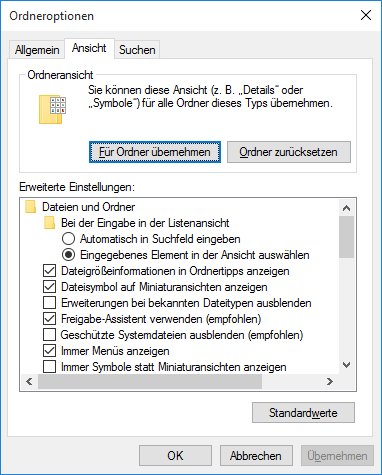Image resolution: width=382 pixels, height=475 pixels.
Task: Select Bei der Eingabe in der Listenansicht
Action: (x=145, y=223)
